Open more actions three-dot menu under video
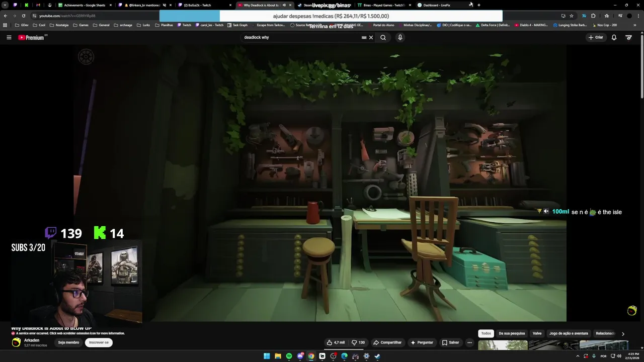The width and height of the screenshot is (644, 362). click(x=469, y=342)
